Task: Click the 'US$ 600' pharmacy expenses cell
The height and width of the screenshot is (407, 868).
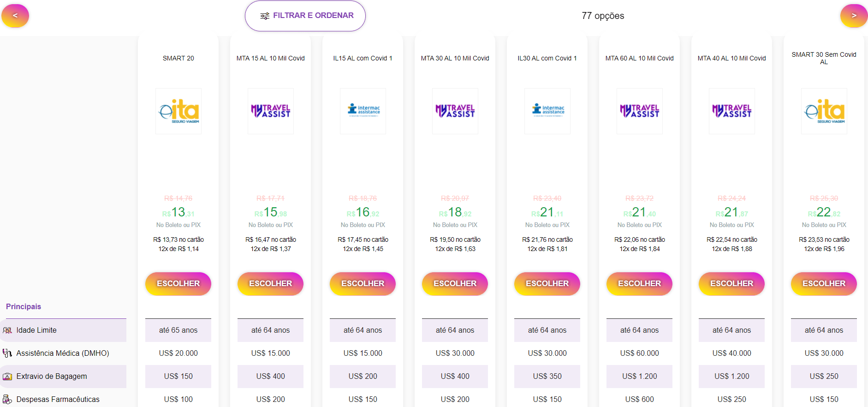Action: click(640, 400)
